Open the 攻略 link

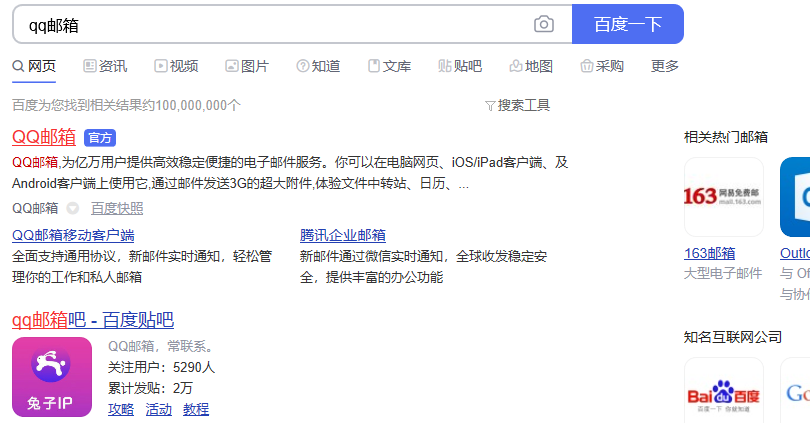click(121, 410)
